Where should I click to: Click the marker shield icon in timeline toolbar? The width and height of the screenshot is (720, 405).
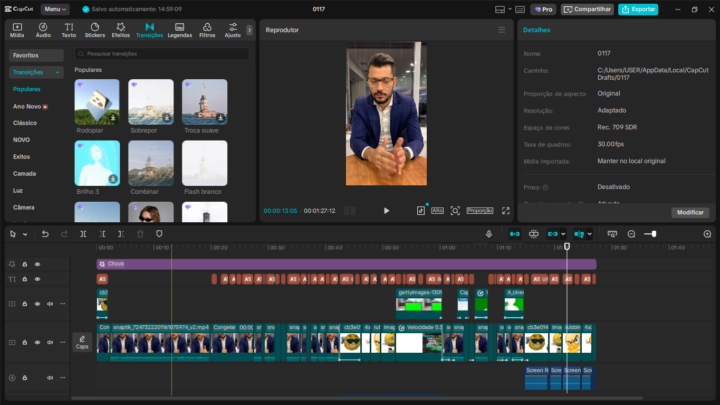(159, 234)
